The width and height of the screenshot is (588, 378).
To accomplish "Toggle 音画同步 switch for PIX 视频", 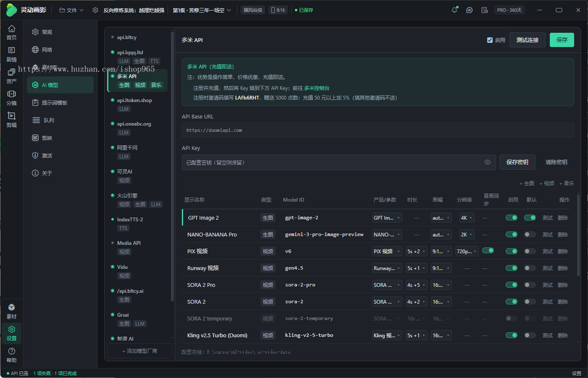I will pos(488,251).
